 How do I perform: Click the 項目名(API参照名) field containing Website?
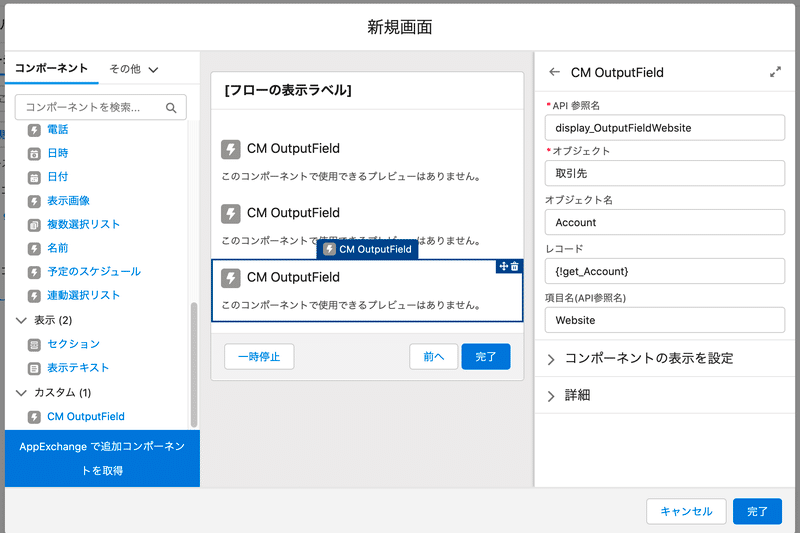point(664,320)
